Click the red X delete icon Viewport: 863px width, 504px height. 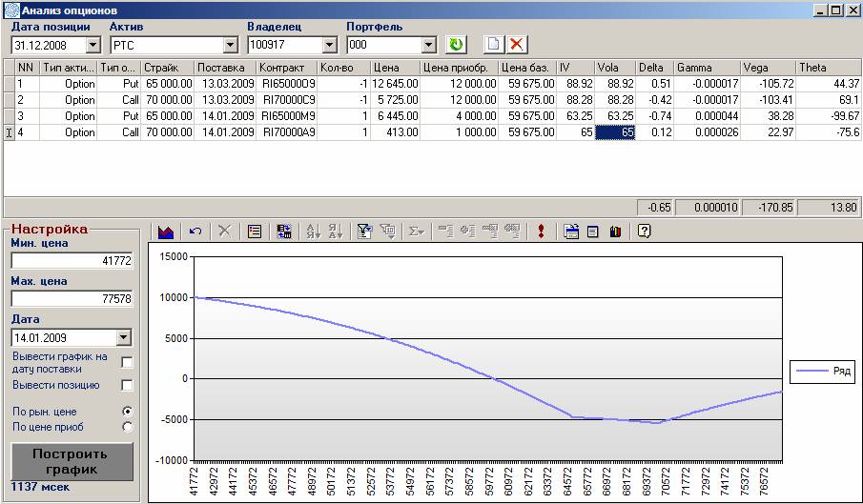pos(516,45)
